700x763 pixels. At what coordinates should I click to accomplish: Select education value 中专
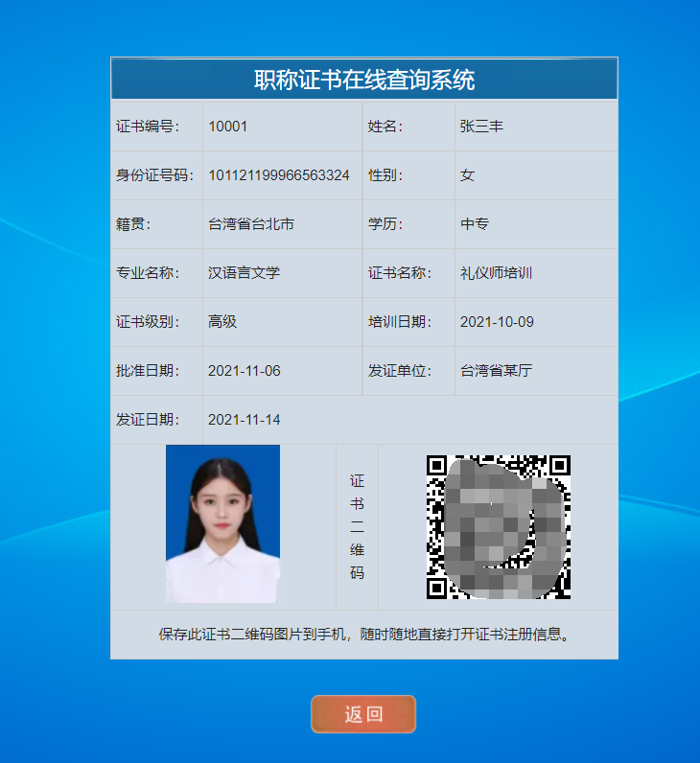(475, 224)
